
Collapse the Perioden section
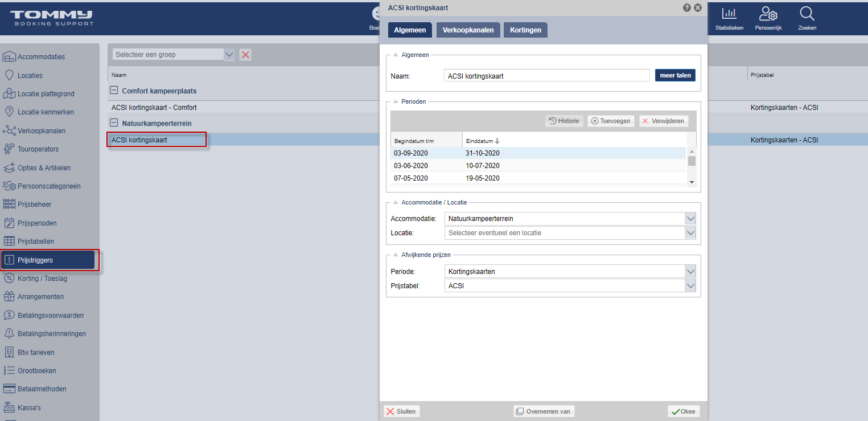click(x=396, y=101)
